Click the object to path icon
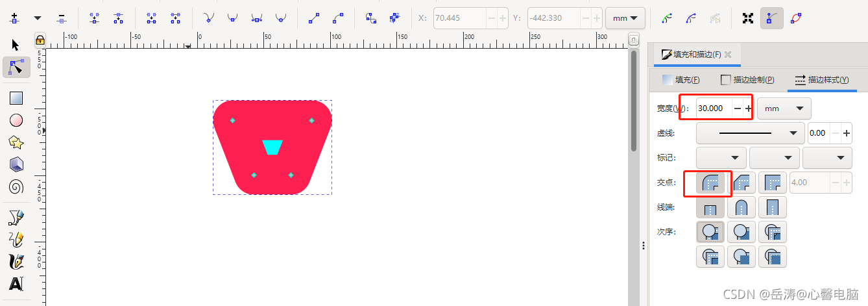The image size is (868, 306). pos(371,18)
